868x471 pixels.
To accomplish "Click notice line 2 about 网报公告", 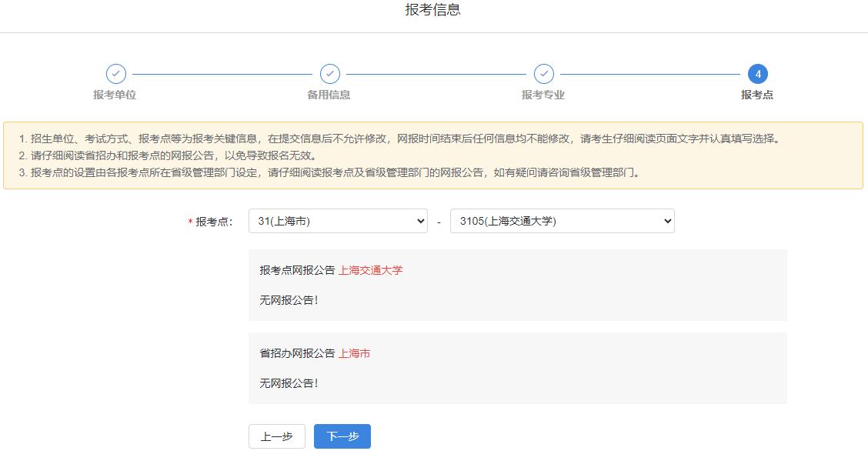I will click(x=168, y=155).
